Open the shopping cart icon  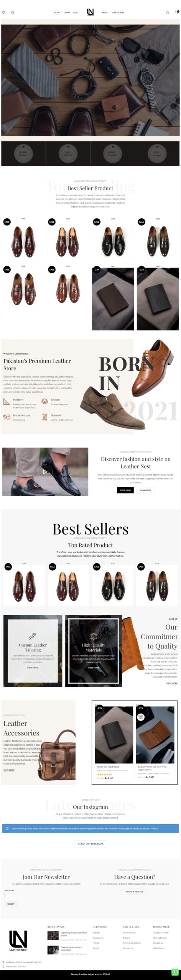[x=177, y=13]
